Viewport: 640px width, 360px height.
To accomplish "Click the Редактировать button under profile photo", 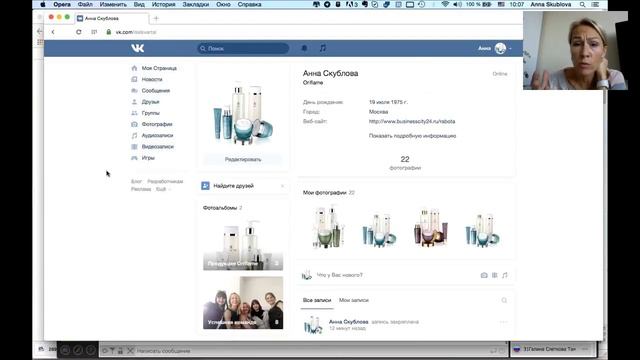I will coord(243,159).
